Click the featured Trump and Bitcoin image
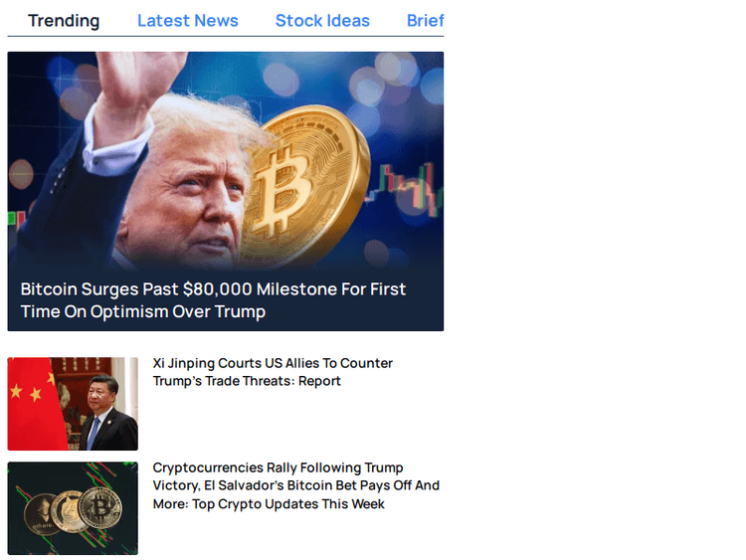746x560 pixels. [x=226, y=161]
